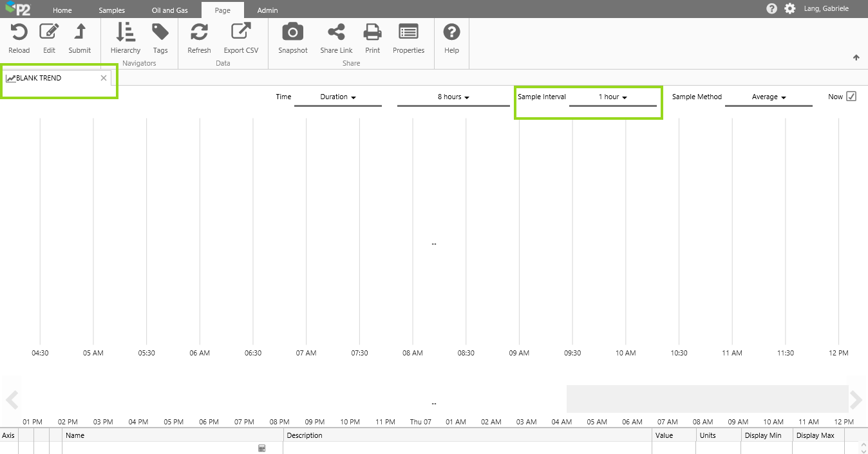
Task: Print the current page
Action: (372, 32)
